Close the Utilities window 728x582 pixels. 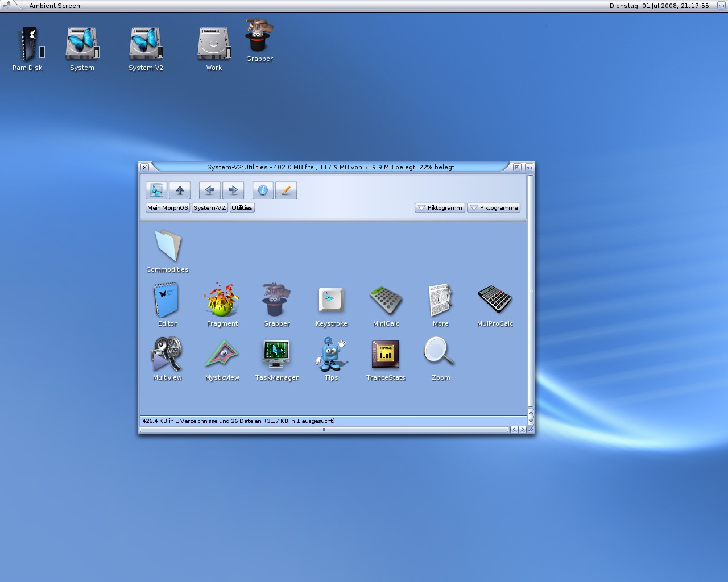144,167
